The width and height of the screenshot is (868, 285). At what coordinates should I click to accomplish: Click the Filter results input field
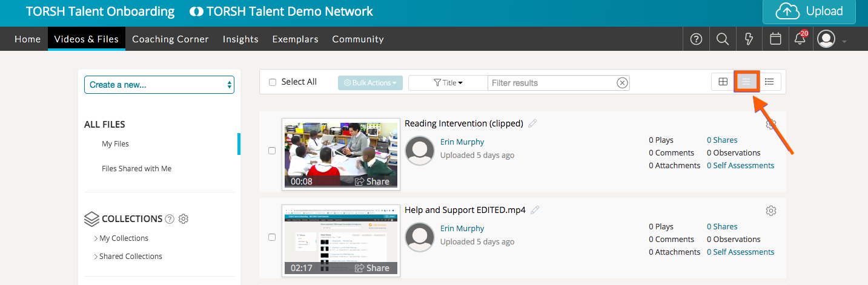551,83
